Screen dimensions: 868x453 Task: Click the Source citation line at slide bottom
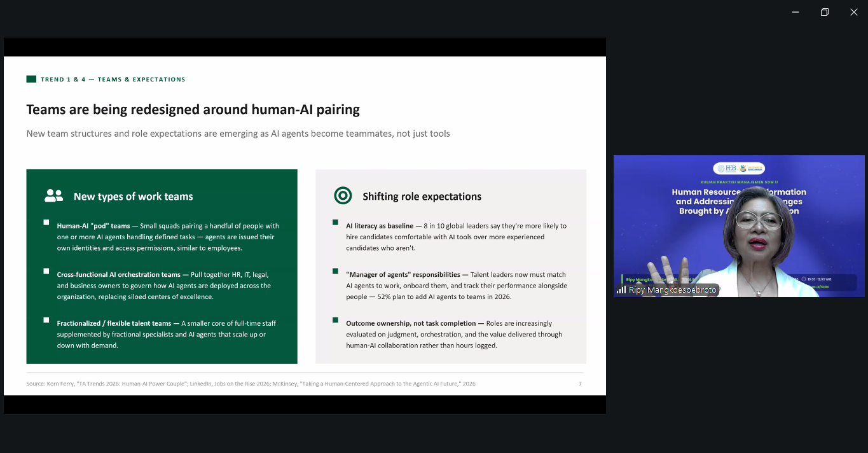(x=251, y=384)
